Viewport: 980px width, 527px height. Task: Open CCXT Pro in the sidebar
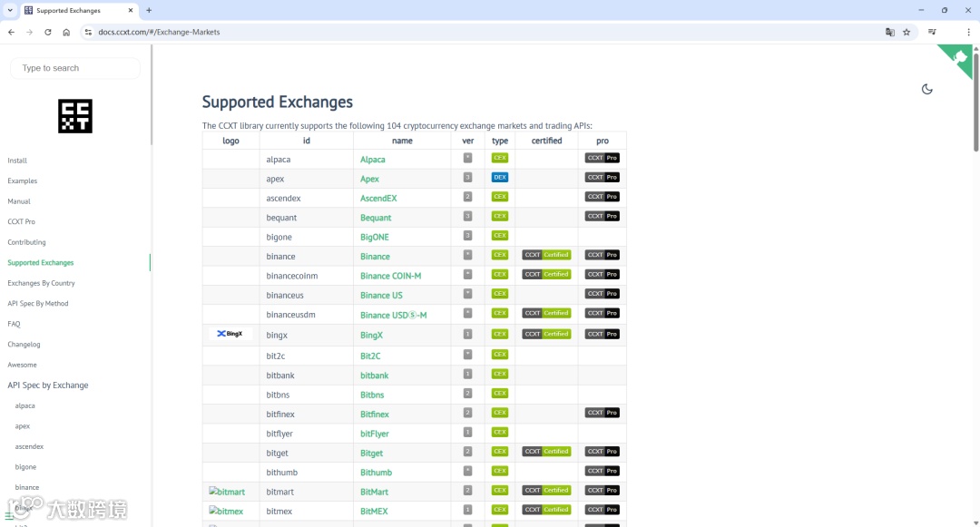21,221
